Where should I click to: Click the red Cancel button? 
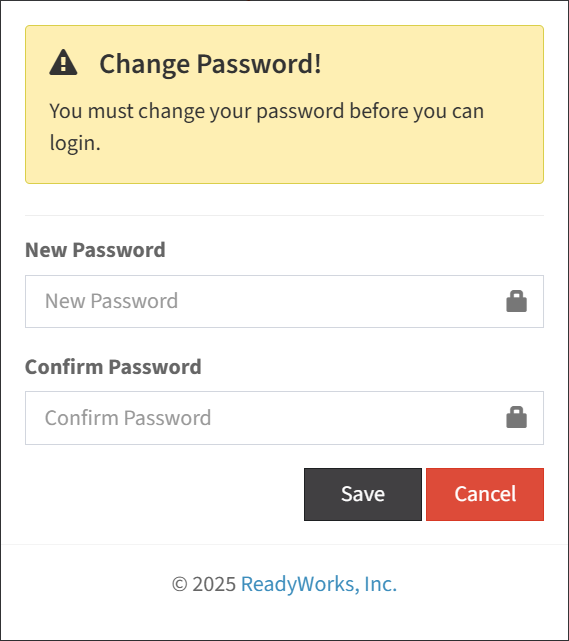[485, 494]
